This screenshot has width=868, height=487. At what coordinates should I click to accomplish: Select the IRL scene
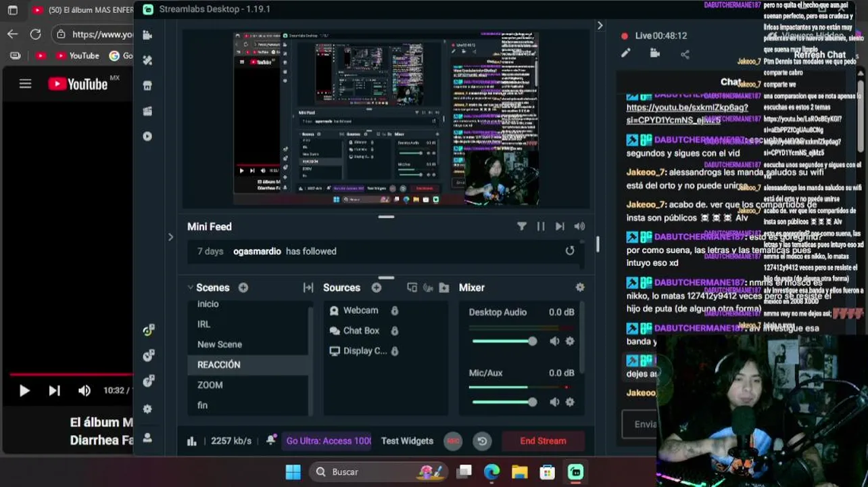247,324
